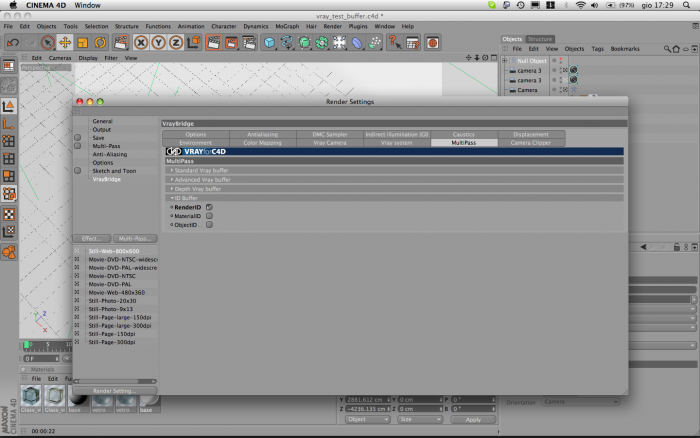Toggle visibility dot of Null Object
The image size is (700, 438).
[554, 60]
